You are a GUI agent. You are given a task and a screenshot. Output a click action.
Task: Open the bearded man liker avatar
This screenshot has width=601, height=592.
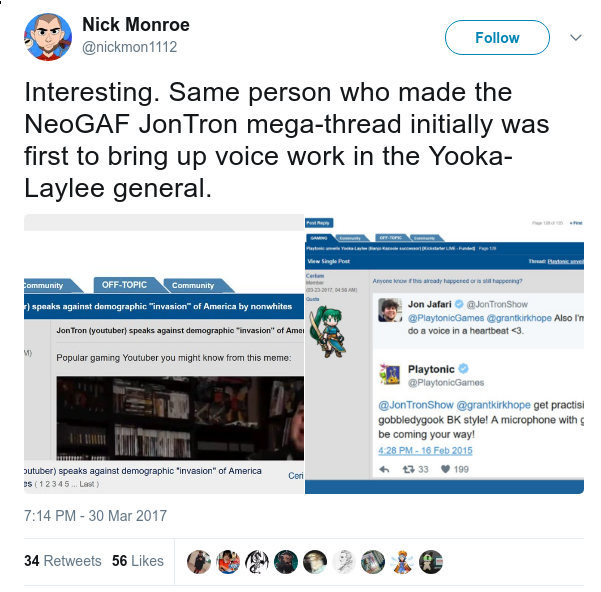pos(286,562)
